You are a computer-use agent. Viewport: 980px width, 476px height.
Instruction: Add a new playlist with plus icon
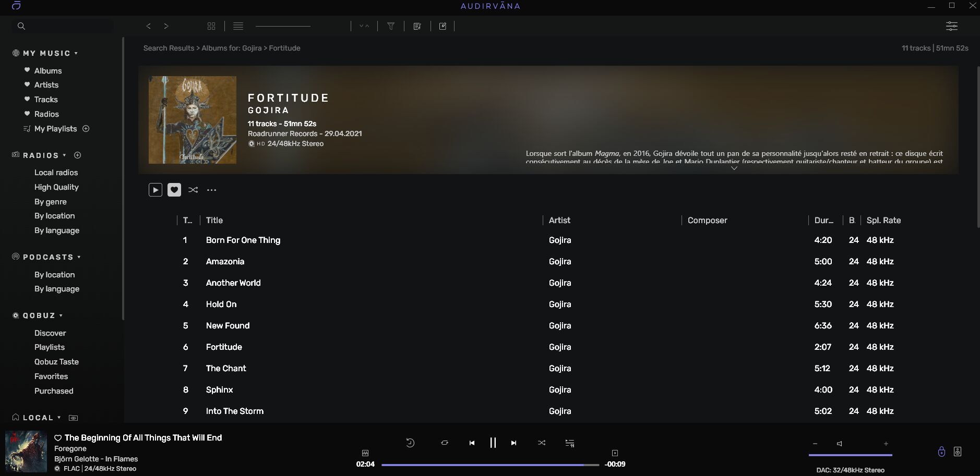[86, 128]
